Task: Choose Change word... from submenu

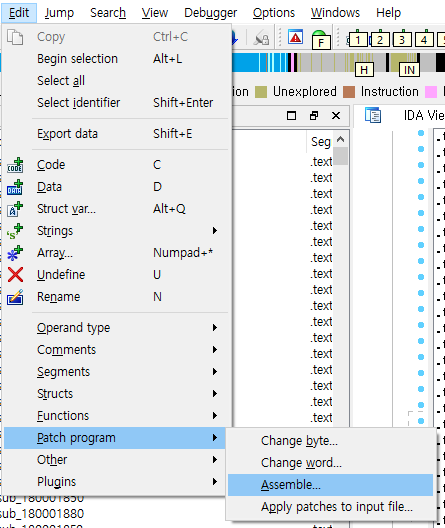Action: point(331,463)
